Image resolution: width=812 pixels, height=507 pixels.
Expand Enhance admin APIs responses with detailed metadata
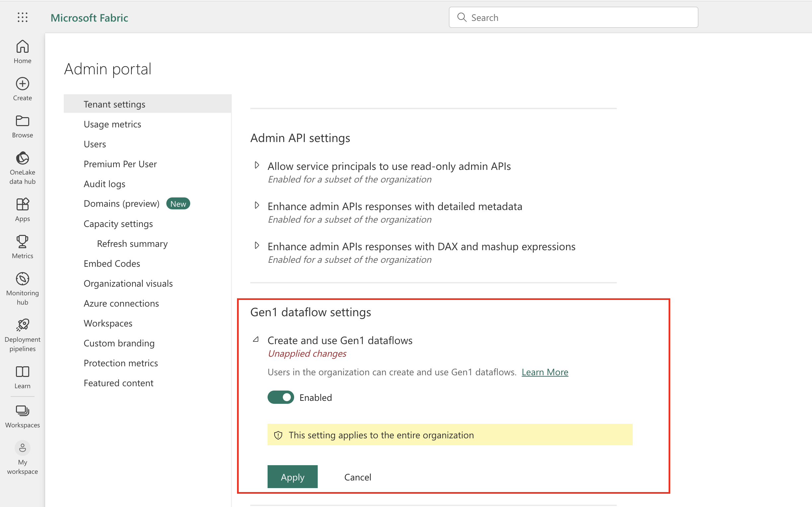(257, 205)
